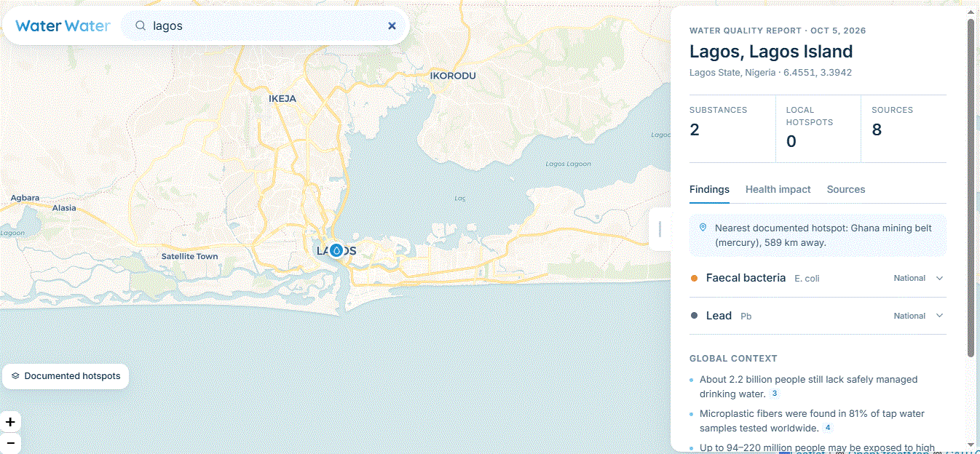Click the Lagos, Lagos Island heading
Screen dimensions: 980x454
pyautogui.click(x=771, y=52)
